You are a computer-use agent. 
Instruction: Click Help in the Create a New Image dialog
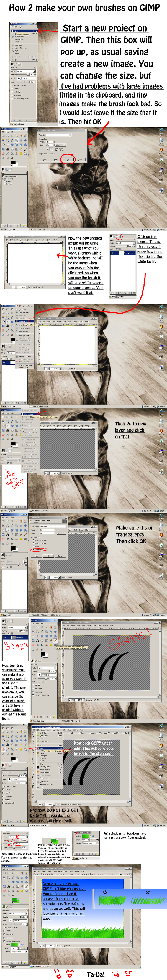(44, 160)
